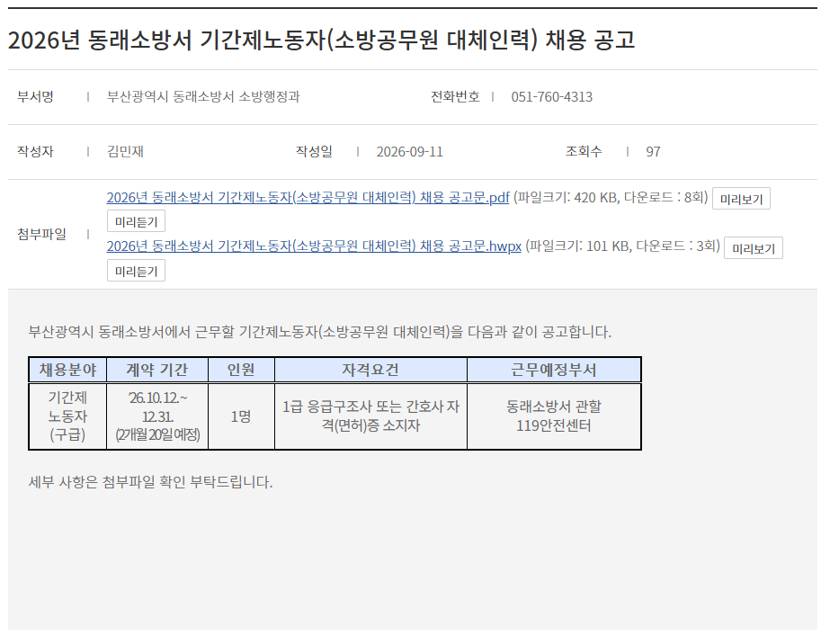Click the page title 2026년 동래소방서 기간제노동자 채용 공고
Screen dimensions: 830x644
[321, 40]
